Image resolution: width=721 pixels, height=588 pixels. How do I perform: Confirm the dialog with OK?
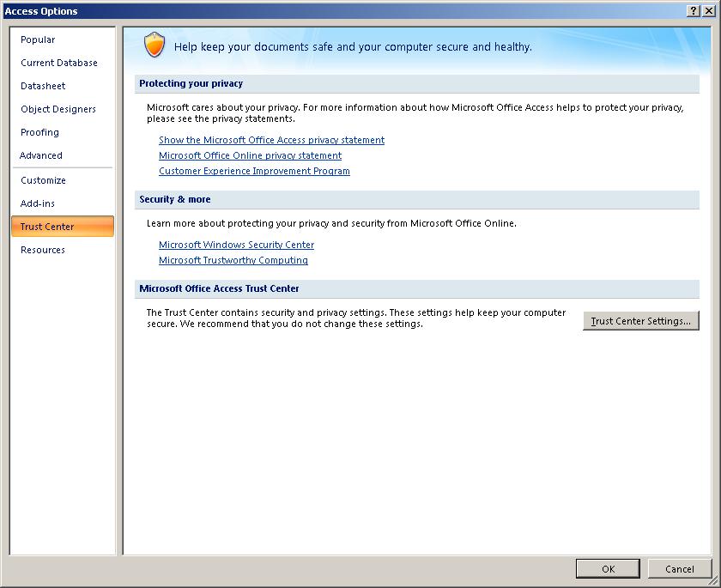click(x=608, y=569)
